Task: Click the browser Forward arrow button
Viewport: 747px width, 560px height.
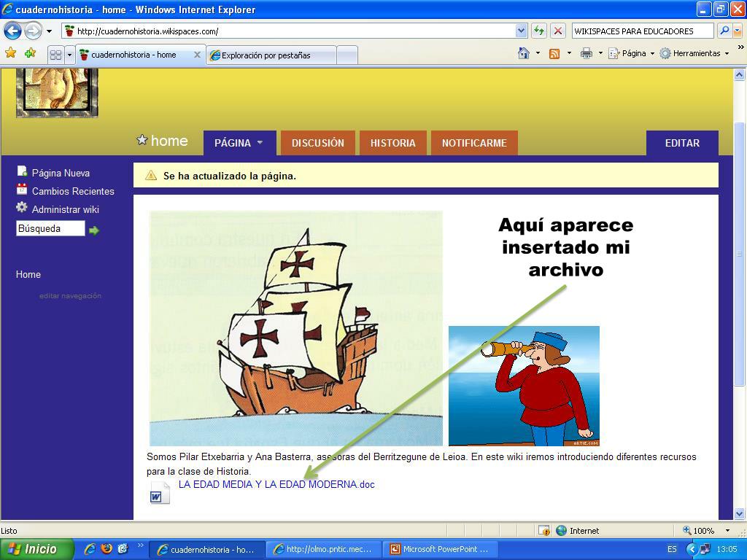Action: [34, 31]
